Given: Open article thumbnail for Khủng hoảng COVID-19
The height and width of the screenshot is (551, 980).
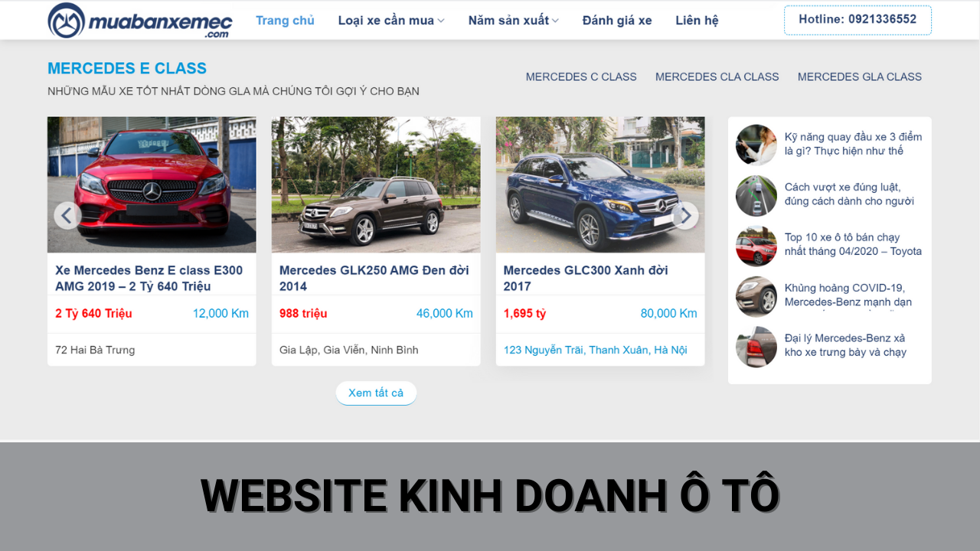Looking at the screenshot, I should (x=756, y=296).
